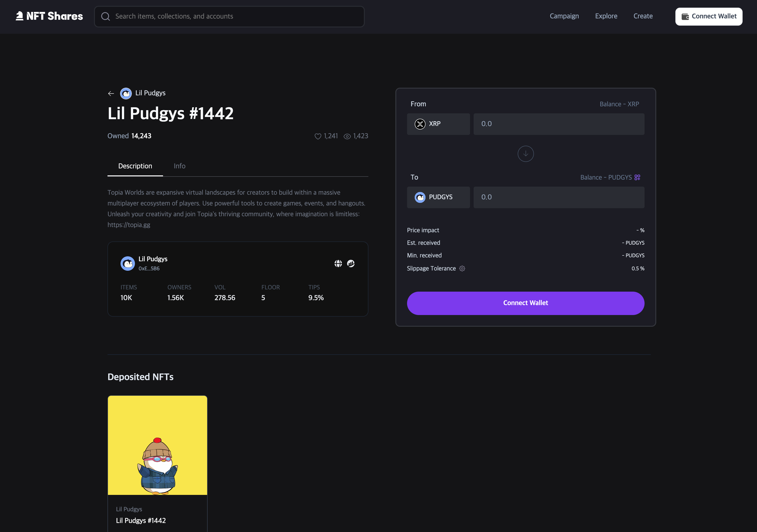757x532 pixels.
Task: Select the Description tab
Action: 135,166
